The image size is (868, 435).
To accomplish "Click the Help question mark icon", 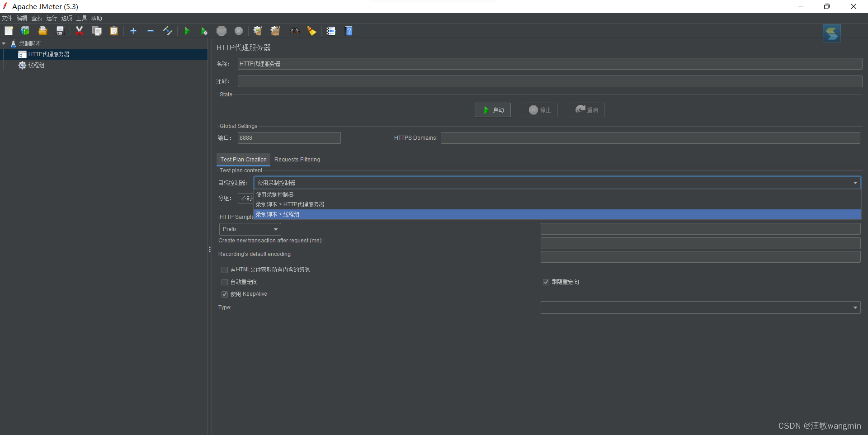I will click(x=349, y=31).
